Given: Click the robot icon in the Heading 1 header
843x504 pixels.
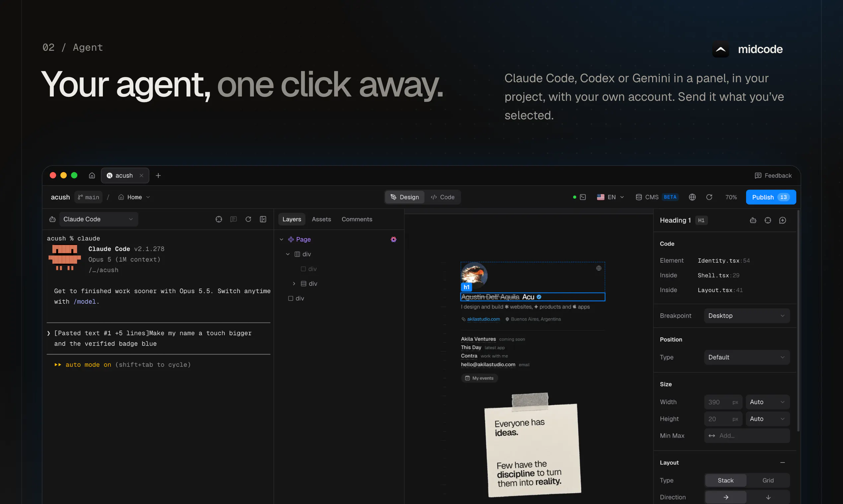Looking at the screenshot, I should coord(753,220).
